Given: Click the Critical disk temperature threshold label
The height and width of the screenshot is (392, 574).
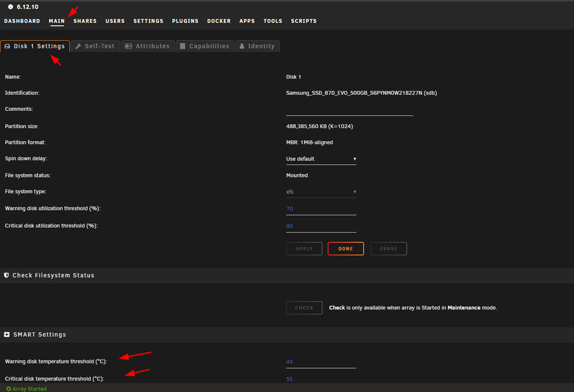Looking at the screenshot, I should pyautogui.click(x=55, y=379).
